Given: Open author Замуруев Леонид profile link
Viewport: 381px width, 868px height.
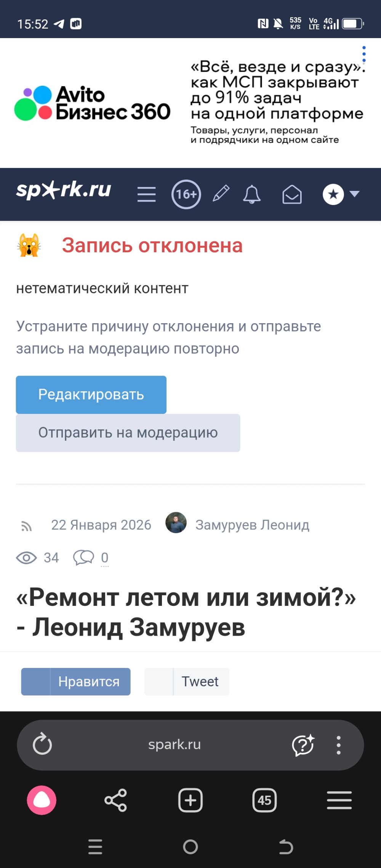Looking at the screenshot, I should click(252, 525).
